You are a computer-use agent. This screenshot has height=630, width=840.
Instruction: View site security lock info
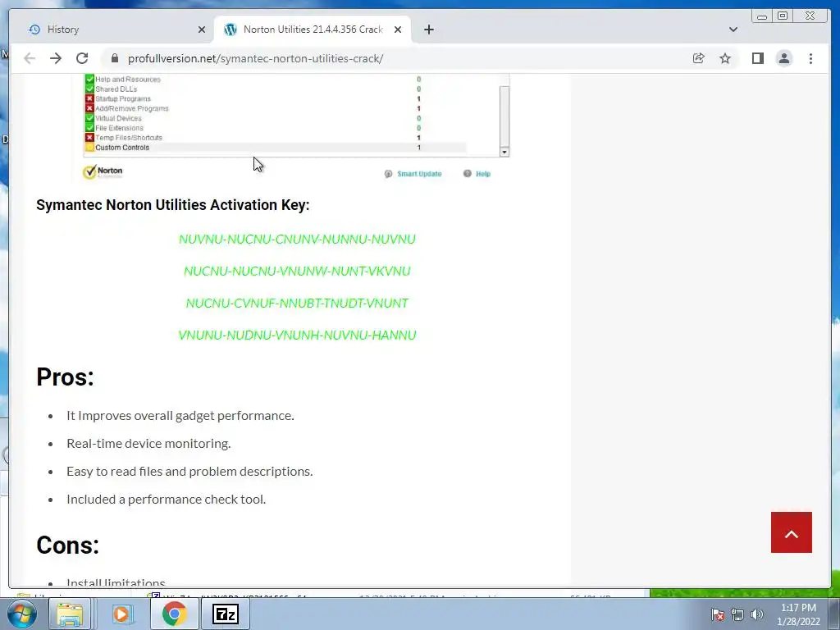[115, 58]
